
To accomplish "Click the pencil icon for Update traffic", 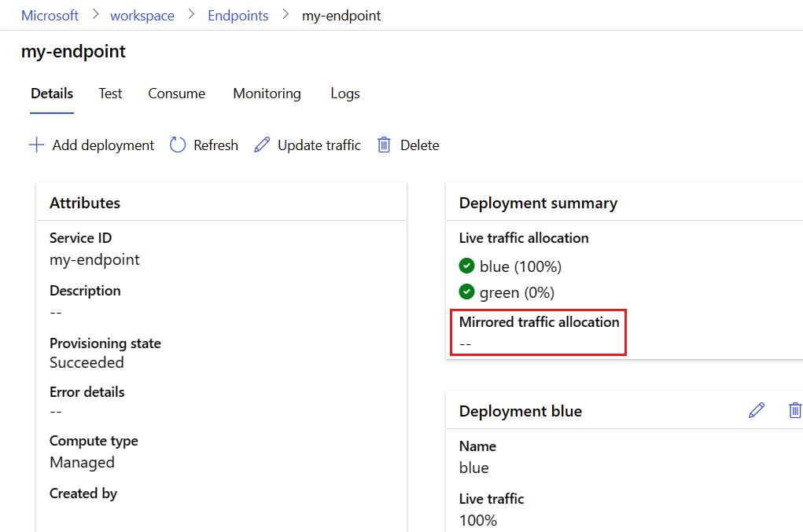I will click(x=262, y=145).
